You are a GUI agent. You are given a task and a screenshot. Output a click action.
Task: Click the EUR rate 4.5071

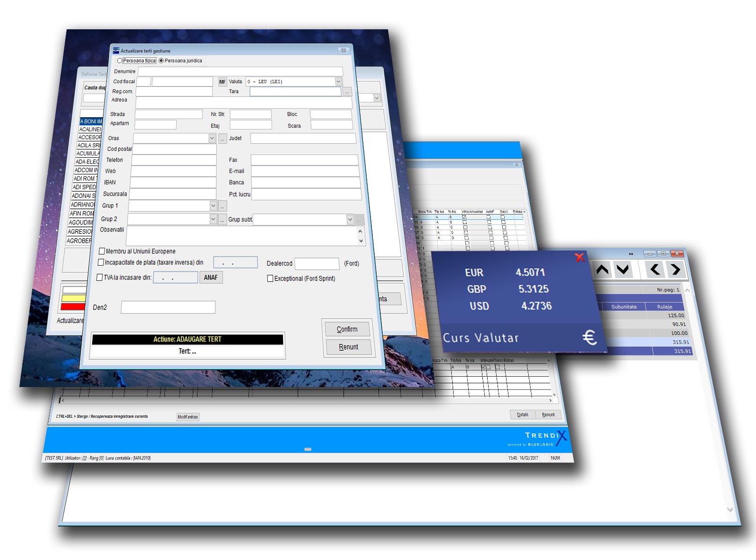530,273
